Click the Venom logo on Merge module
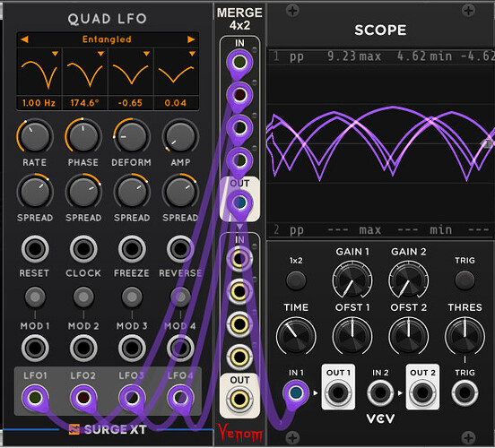 tap(240, 432)
